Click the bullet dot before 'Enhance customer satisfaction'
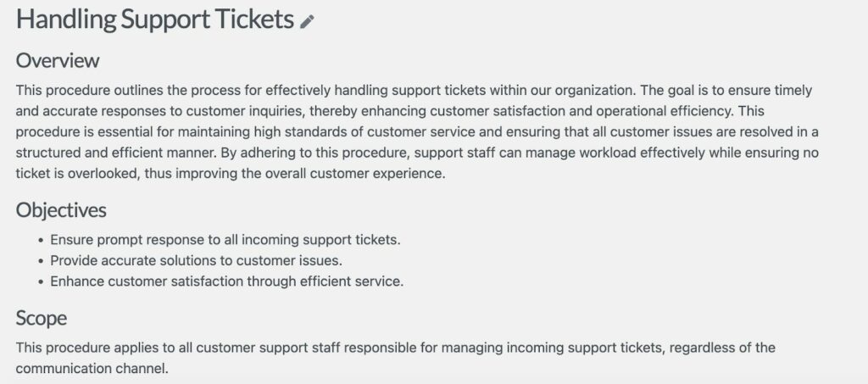This screenshot has height=384, width=868. coord(42,281)
